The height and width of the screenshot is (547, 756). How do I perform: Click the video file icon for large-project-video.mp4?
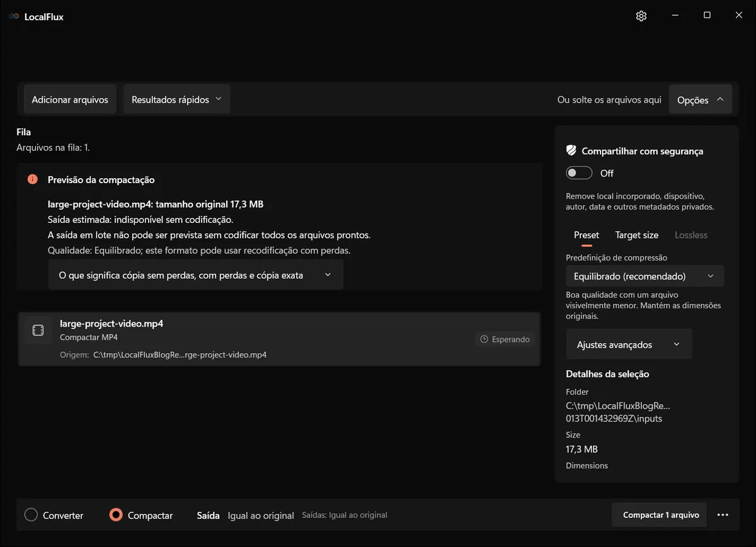click(x=38, y=330)
